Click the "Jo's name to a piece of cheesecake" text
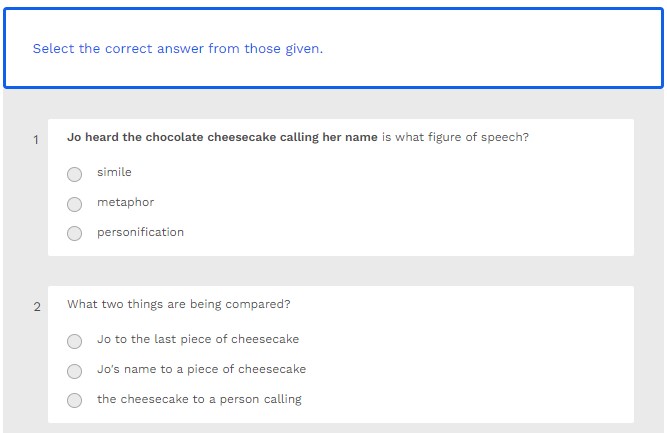 tap(201, 369)
